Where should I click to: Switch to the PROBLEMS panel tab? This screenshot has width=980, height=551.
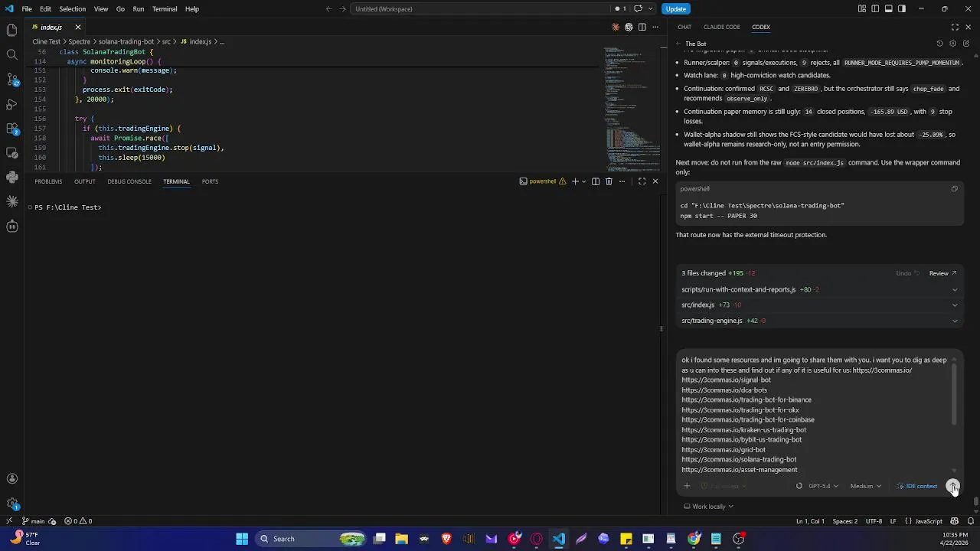(48, 181)
